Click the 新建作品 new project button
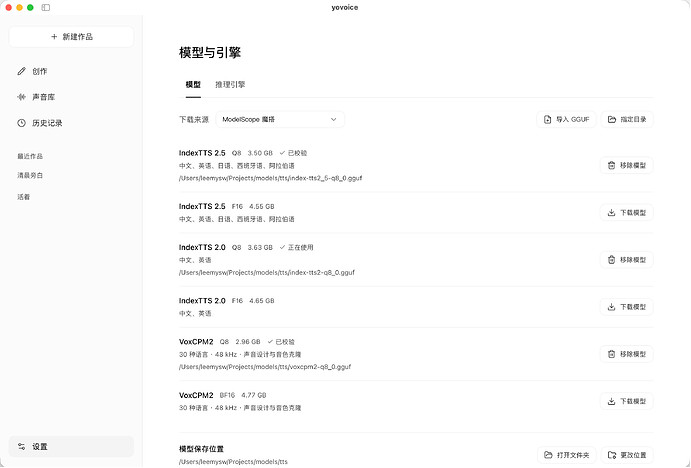Screen dimensions: 691x468 coord(71,37)
